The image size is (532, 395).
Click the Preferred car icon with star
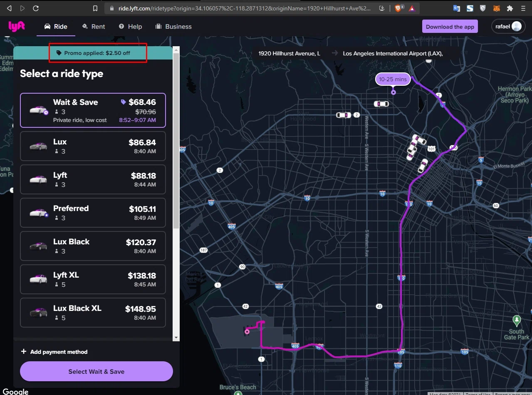pyautogui.click(x=39, y=213)
